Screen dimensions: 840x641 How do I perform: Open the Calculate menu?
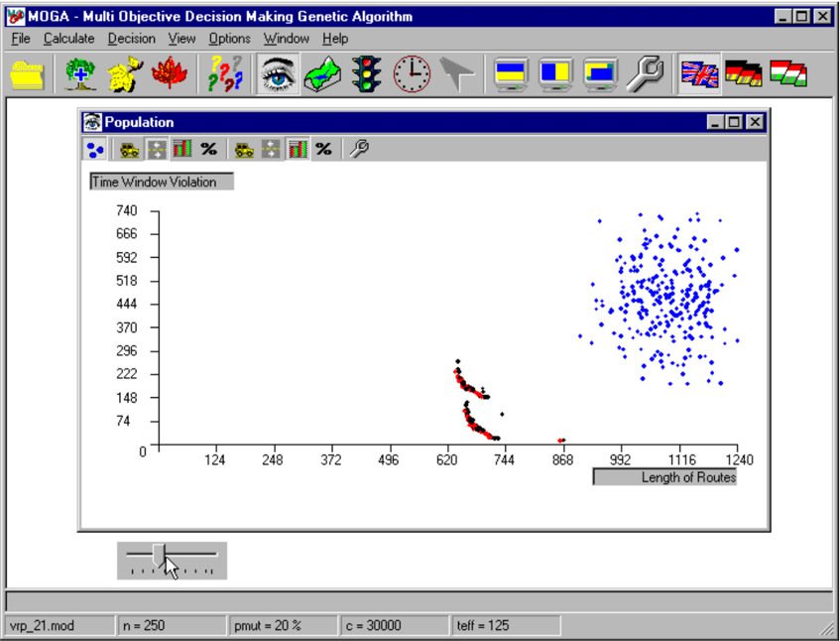pos(69,39)
